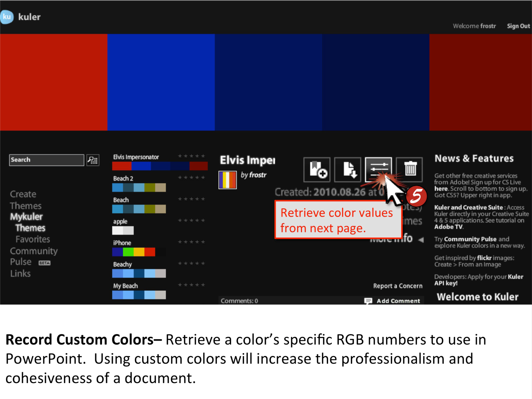Click the Add Comment speech bubble icon
Image resolution: width=532 pixels, height=399 pixels.
[x=368, y=301]
